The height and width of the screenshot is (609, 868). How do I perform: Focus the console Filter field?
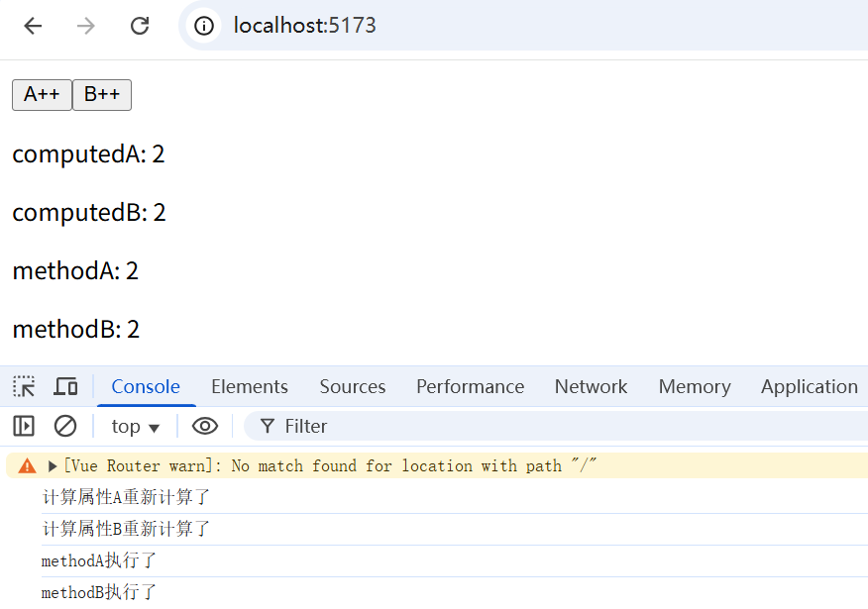point(556,426)
